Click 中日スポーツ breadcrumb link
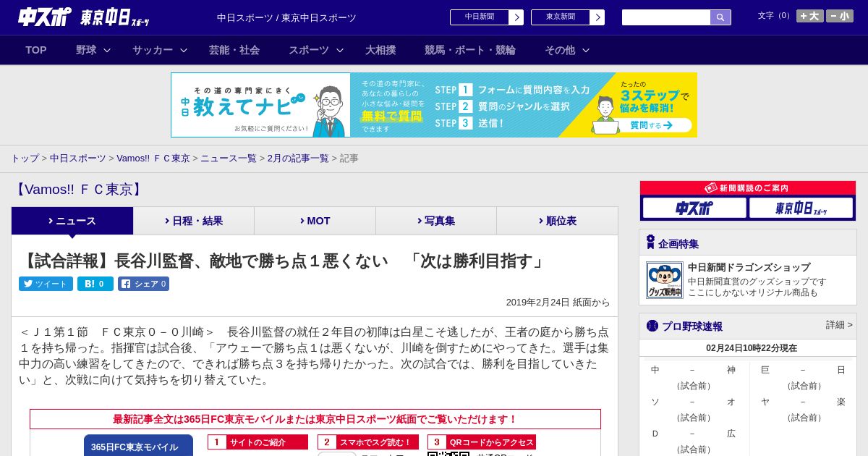 [x=78, y=158]
